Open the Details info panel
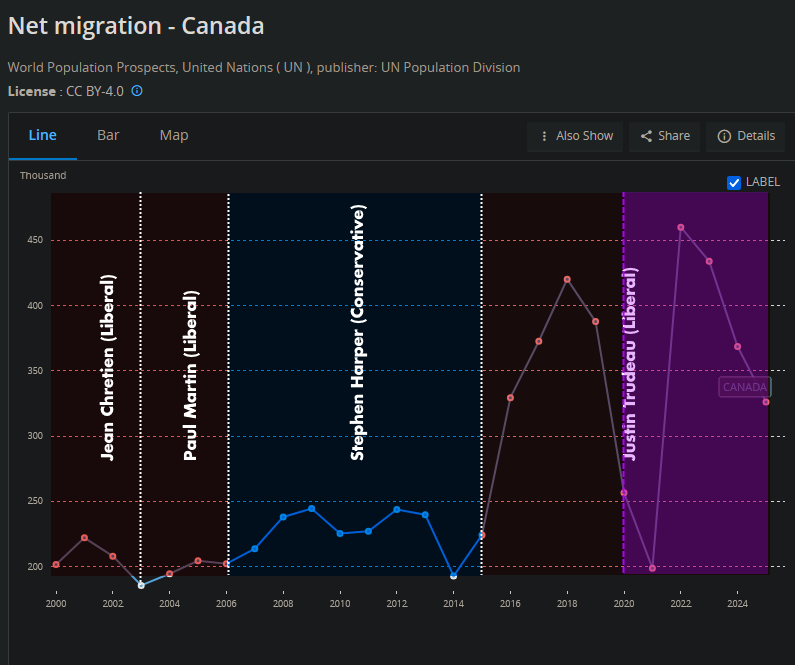Screen dimensions: 795x665 tap(746, 136)
